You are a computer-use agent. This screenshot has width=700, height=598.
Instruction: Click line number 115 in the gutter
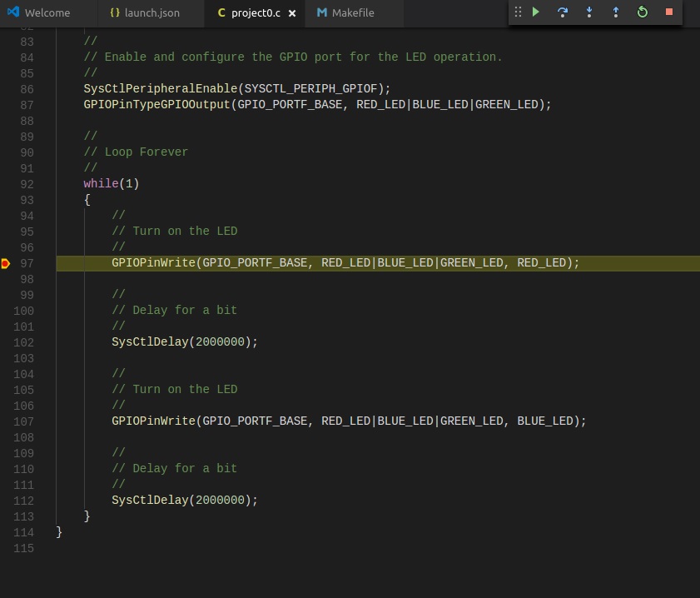coord(23,548)
